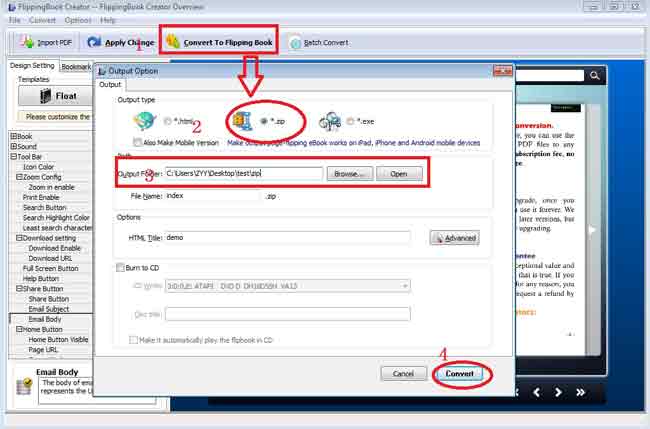Click the zip archive output icon

(242, 121)
